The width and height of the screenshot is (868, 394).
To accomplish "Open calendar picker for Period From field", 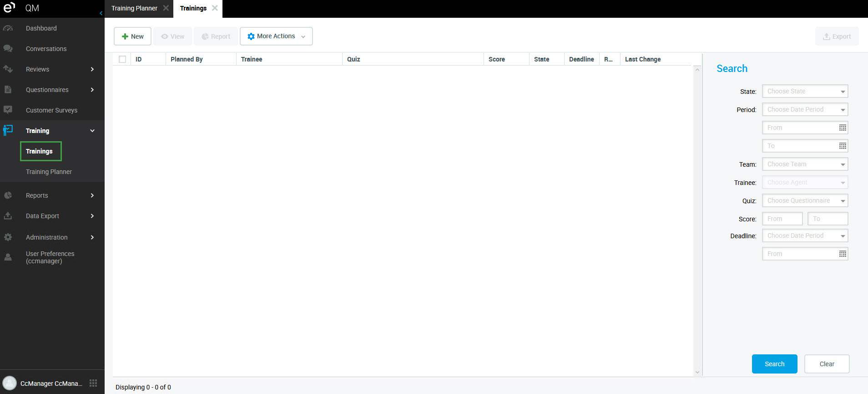I will 843,128.
